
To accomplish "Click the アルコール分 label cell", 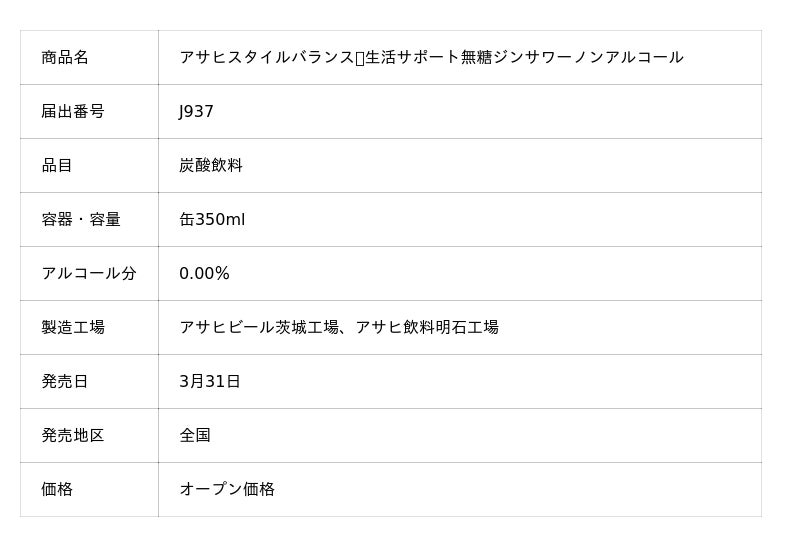I will point(89,273).
